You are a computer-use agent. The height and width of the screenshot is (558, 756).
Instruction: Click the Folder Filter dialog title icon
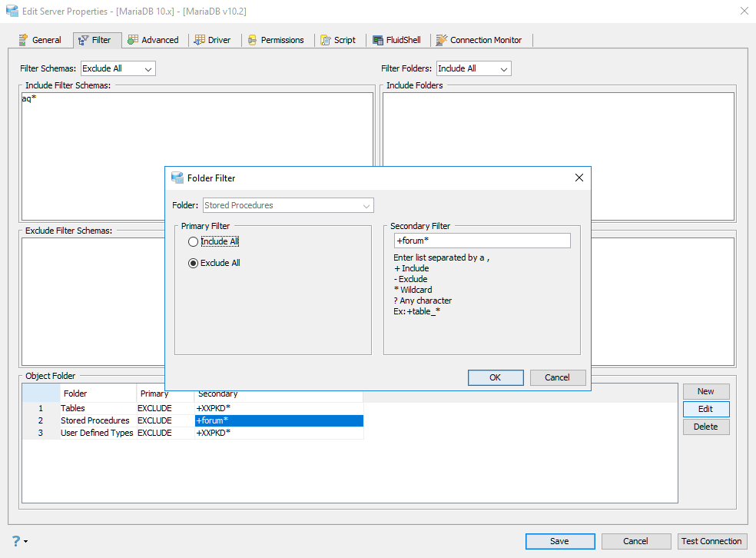tap(177, 178)
